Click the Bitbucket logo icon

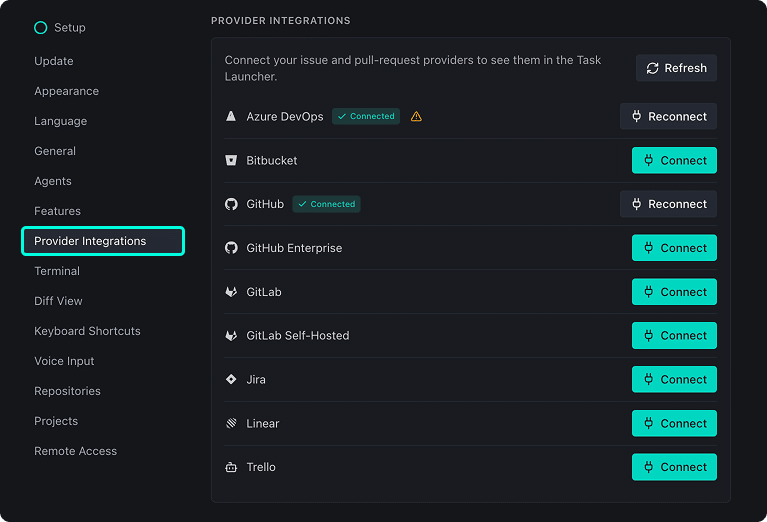coord(231,160)
